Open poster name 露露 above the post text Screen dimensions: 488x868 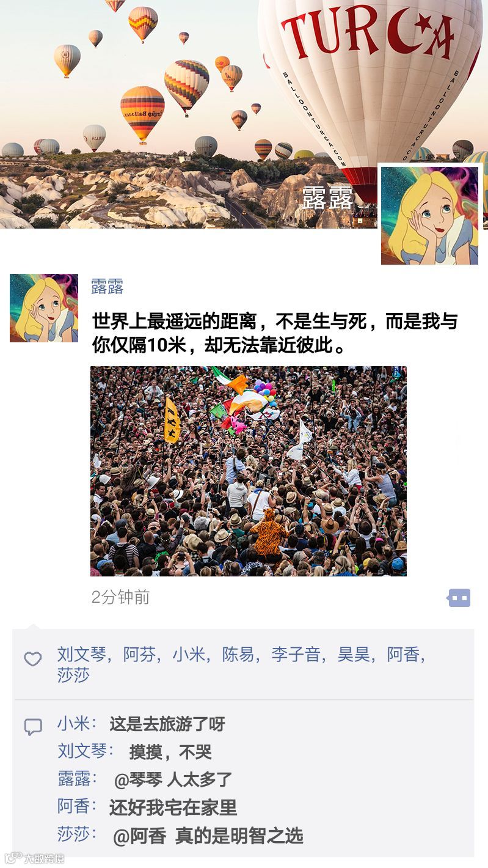(107, 287)
